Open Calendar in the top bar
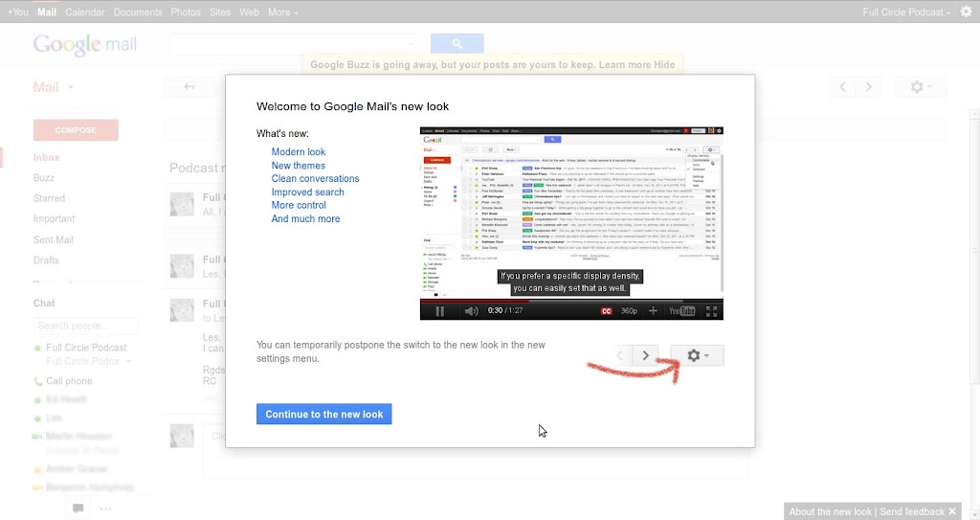This screenshot has height=520, width=980. 84,11
